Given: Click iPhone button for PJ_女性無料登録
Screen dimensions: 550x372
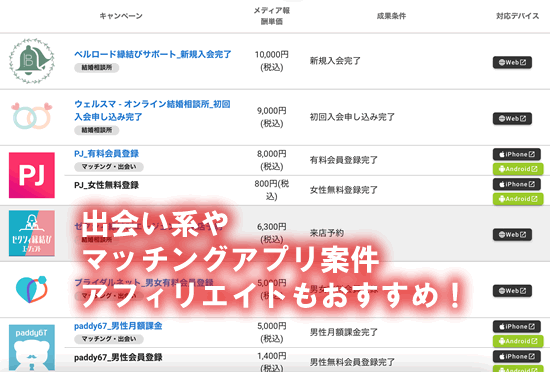Looking at the screenshot, I should pyautogui.click(x=517, y=184).
